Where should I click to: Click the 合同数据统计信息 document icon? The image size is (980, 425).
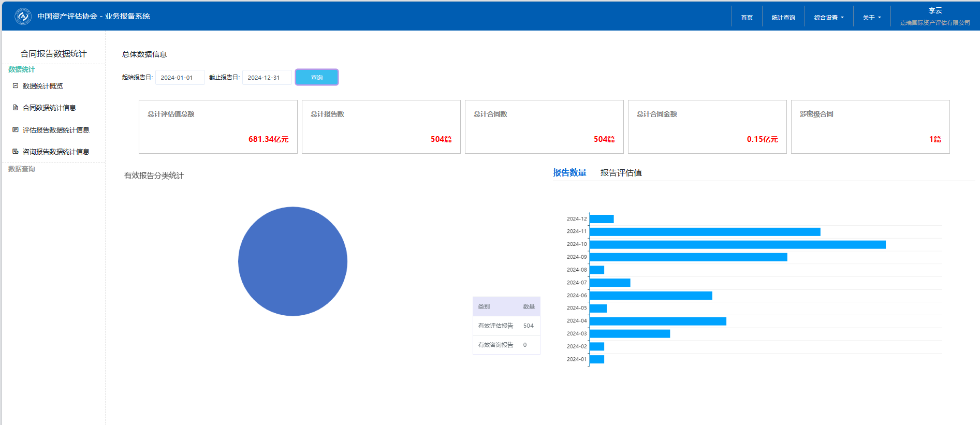(x=16, y=108)
